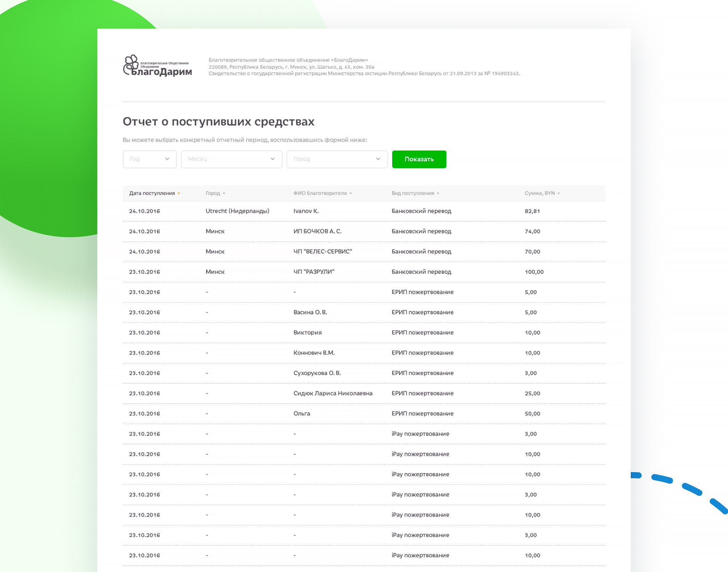Click the Васина О. В. donor name
Screen dimensions: 728x572
point(310,313)
